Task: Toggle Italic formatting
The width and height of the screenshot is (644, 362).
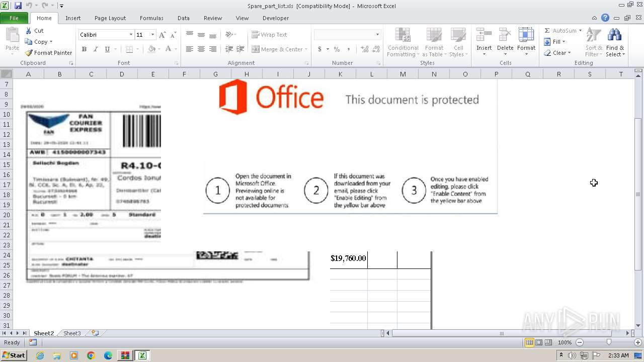Action: pos(95,49)
